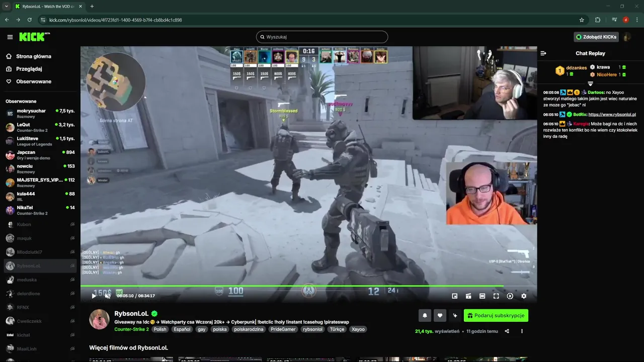Screen dimensions: 644x362
Task: Open Przeglądaj page
Action: coord(29,69)
